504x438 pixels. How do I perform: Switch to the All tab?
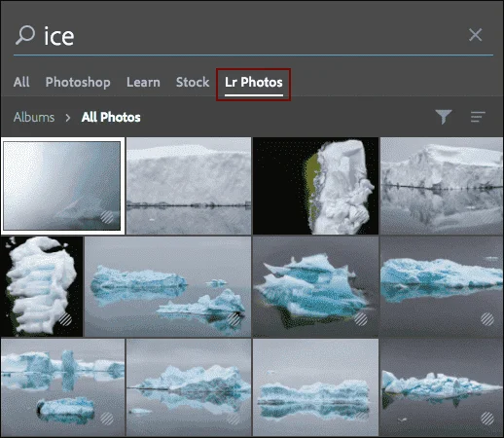point(21,82)
